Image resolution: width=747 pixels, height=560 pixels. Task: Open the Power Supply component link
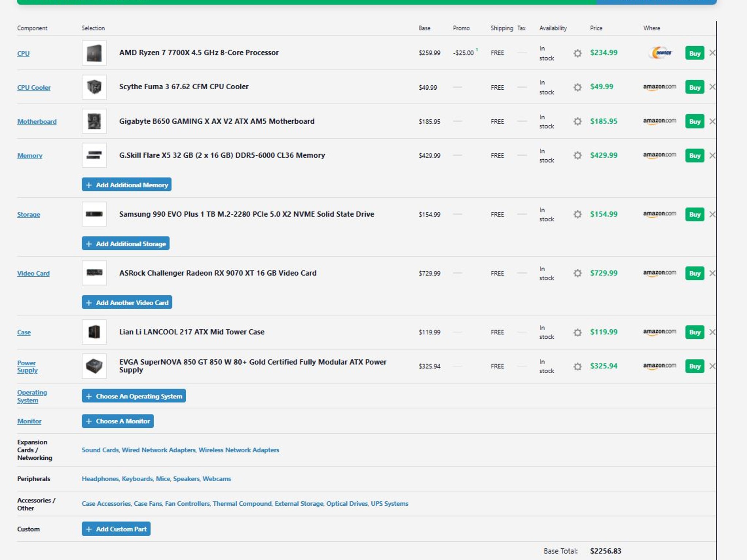click(27, 366)
